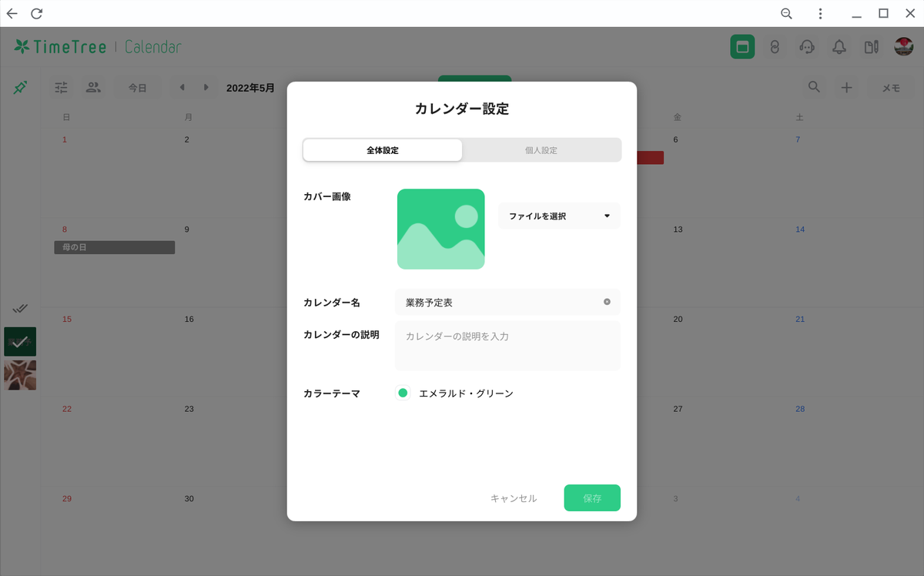Viewport: 924px width, 576px height.
Task: Click the 今日 button
Action: (x=137, y=88)
